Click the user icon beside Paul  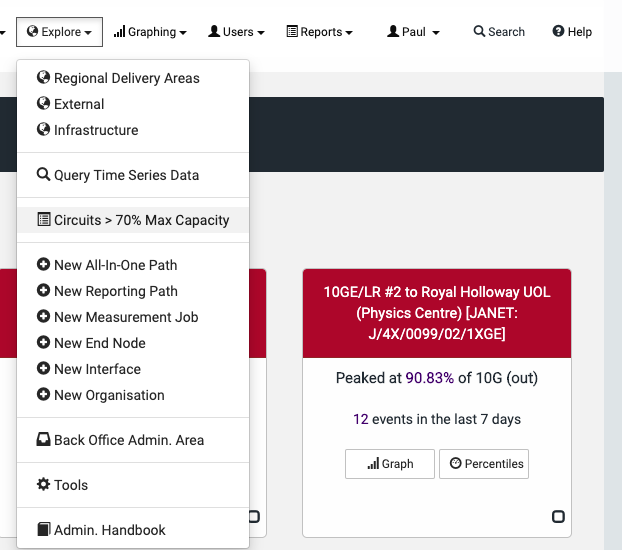[x=393, y=31]
